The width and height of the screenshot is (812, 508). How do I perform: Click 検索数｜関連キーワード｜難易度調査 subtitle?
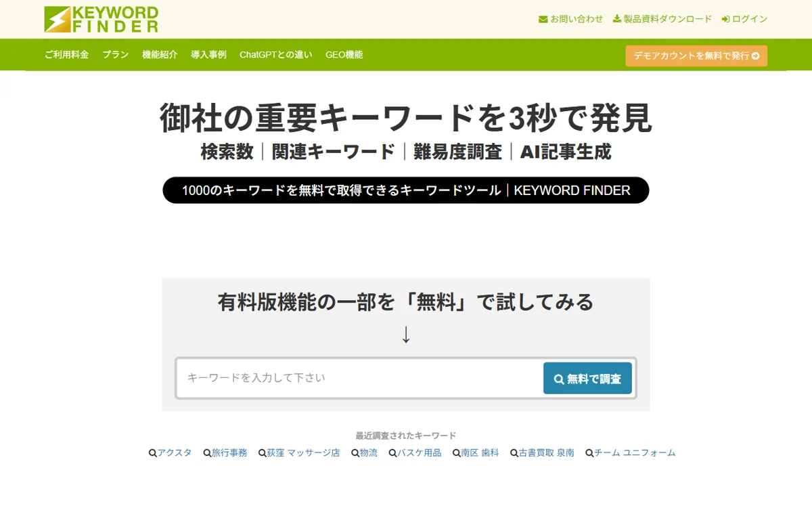pyautogui.click(x=406, y=152)
